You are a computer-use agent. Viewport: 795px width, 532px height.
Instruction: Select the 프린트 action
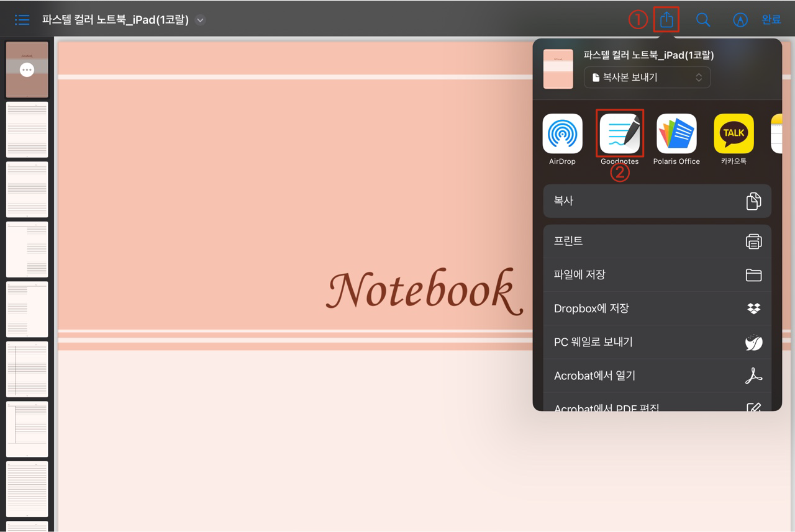[657, 241]
